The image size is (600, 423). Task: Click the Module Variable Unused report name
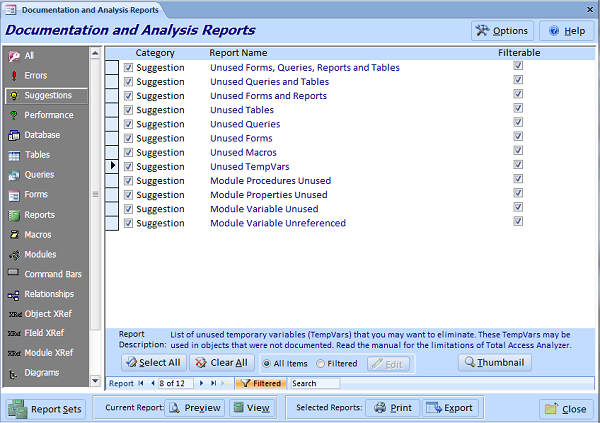coord(264,209)
